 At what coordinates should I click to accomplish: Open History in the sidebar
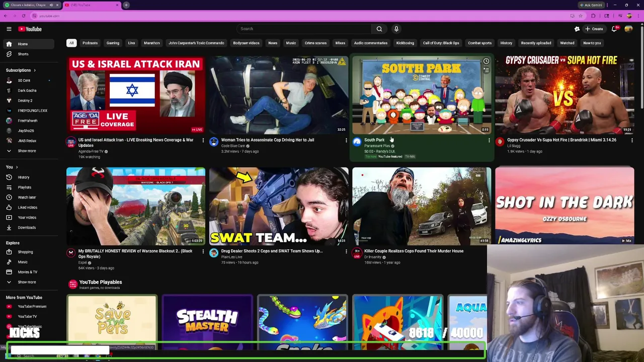click(x=28, y=177)
